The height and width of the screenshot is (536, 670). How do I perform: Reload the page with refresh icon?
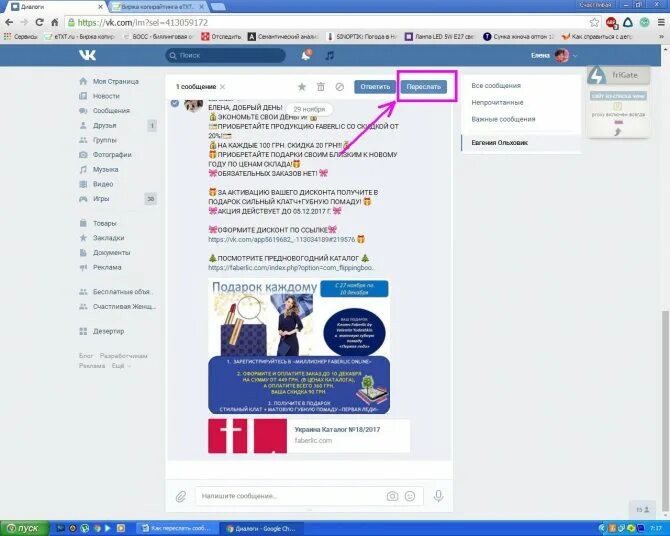tap(39, 22)
